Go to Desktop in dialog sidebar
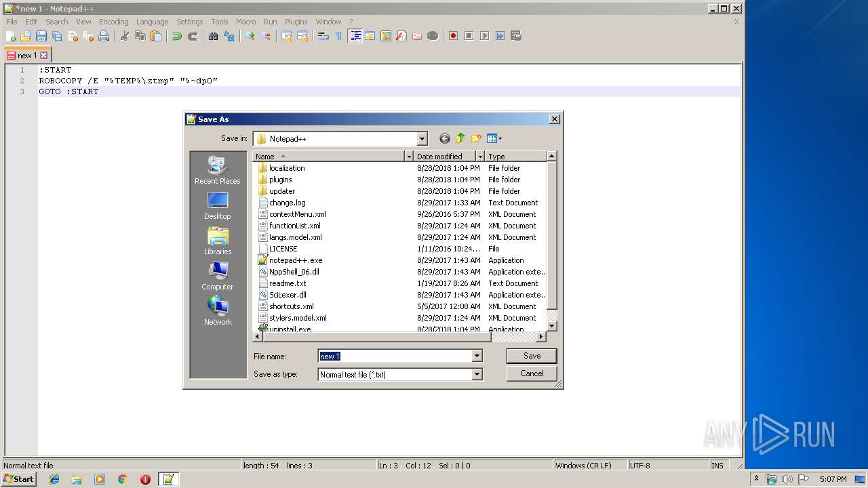This screenshot has height=488, width=868. [x=218, y=205]
